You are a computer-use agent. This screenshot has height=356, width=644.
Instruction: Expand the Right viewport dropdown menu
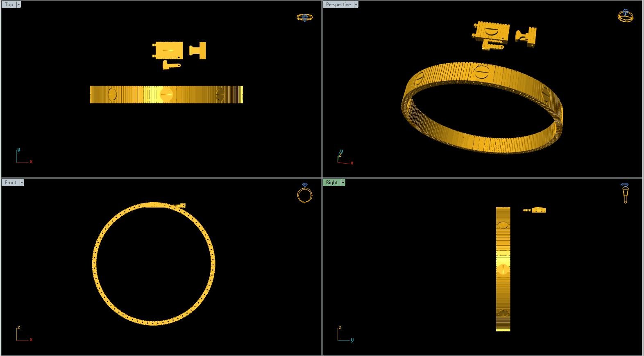[x=343, y=183]
